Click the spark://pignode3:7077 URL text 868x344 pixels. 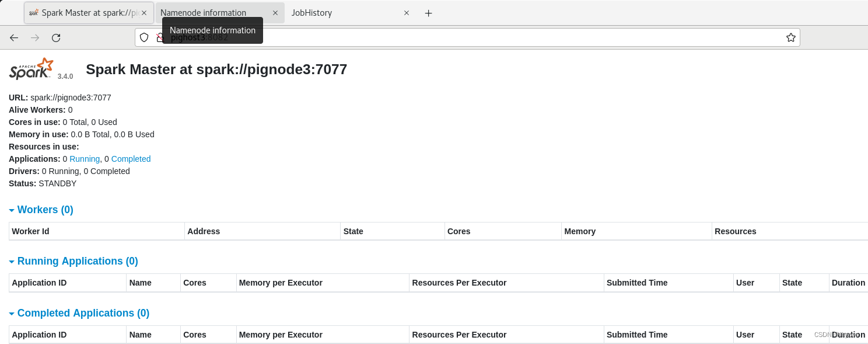pyautogui.click(x=71, y=98)
